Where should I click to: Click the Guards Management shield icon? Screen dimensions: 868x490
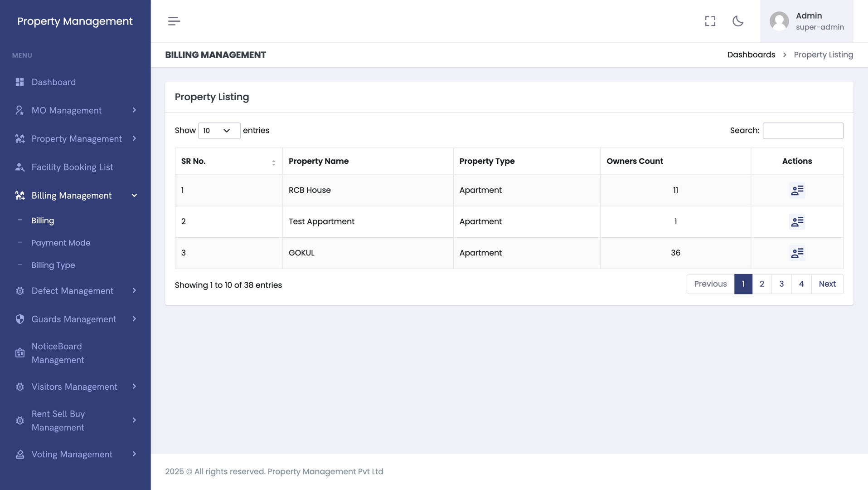(x=19, y=319)
